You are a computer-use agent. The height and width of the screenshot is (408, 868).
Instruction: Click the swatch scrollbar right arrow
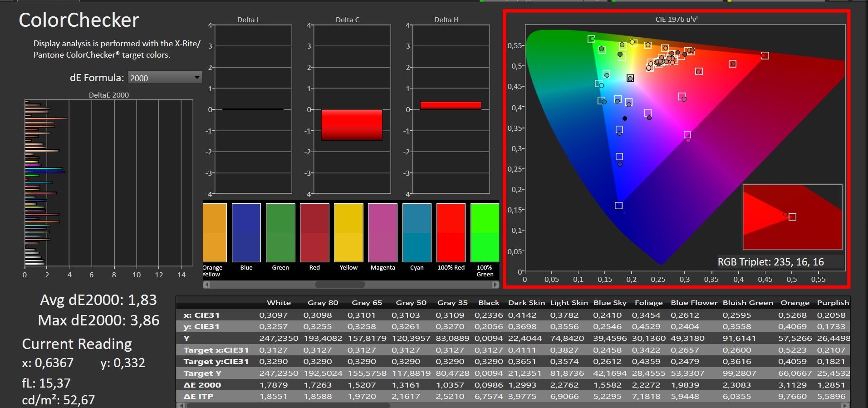pyautogui.click(x=495, y=285)
